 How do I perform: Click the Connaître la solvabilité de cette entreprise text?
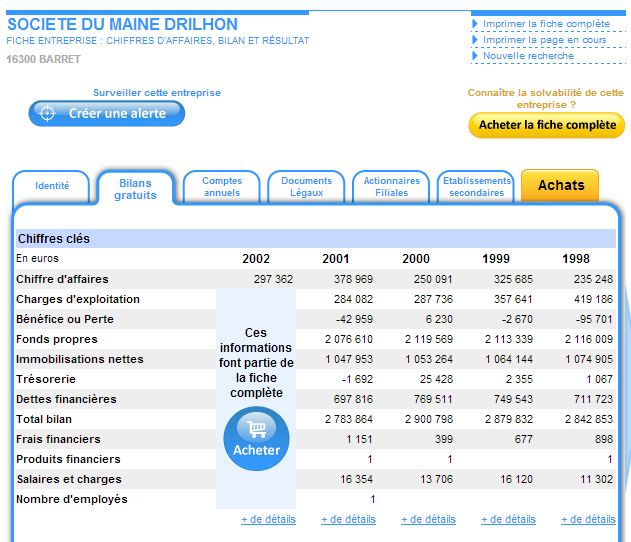546,99
